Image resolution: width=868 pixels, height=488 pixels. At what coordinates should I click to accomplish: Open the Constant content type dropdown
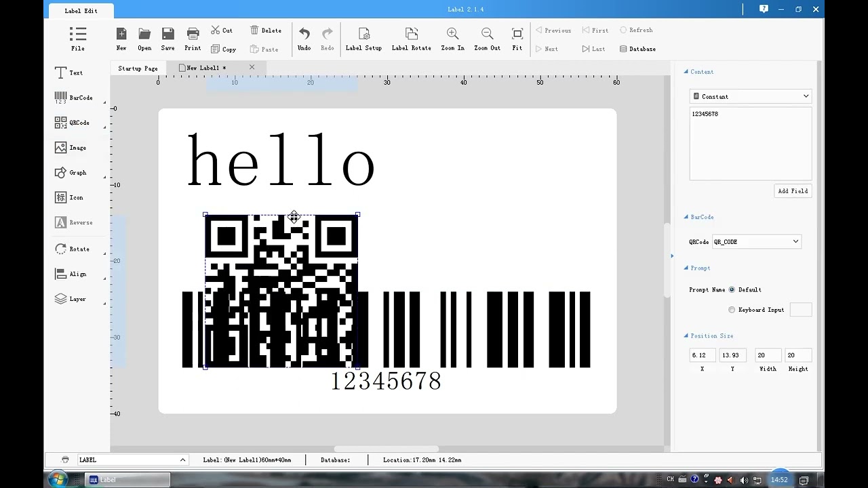coord(750,96)
